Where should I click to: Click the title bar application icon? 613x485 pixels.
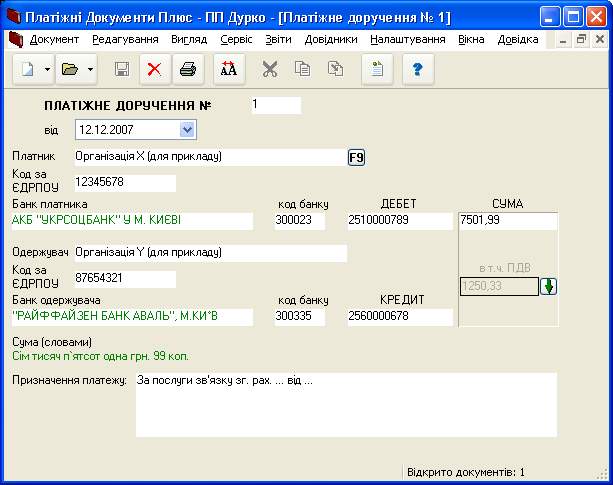14,17
